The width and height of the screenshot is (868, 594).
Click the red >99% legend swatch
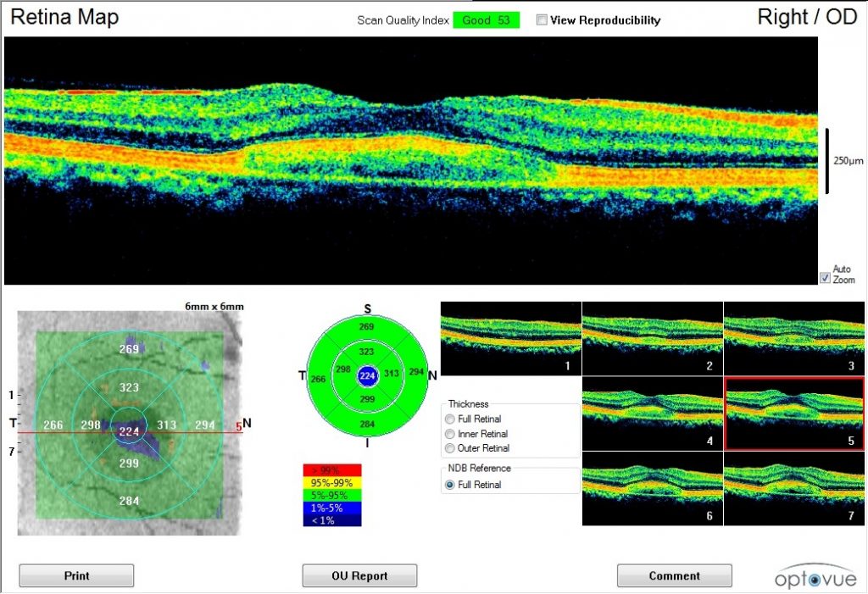pos(330,469)
